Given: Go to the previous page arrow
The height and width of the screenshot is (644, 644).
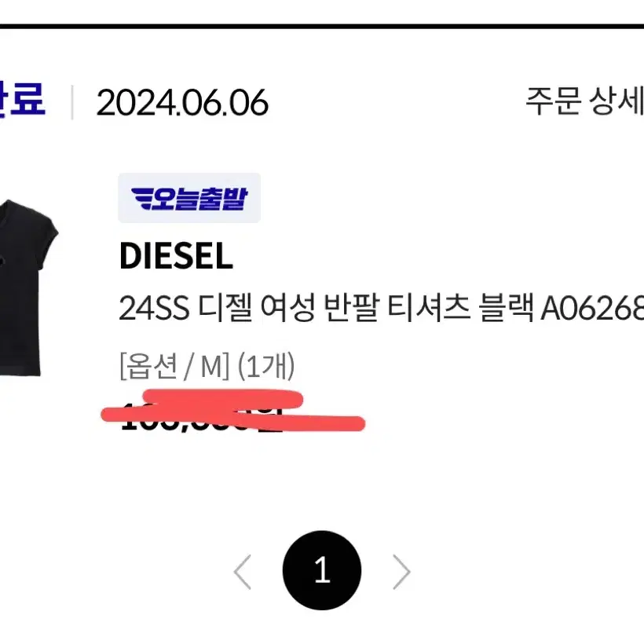Looking at the screenshot, I should (x=243, y=572).
